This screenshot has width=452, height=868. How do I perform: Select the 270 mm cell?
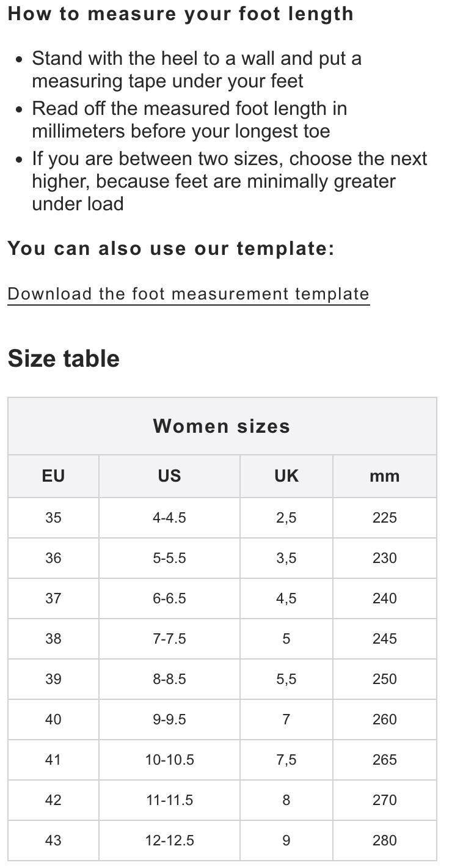(384, 800)
